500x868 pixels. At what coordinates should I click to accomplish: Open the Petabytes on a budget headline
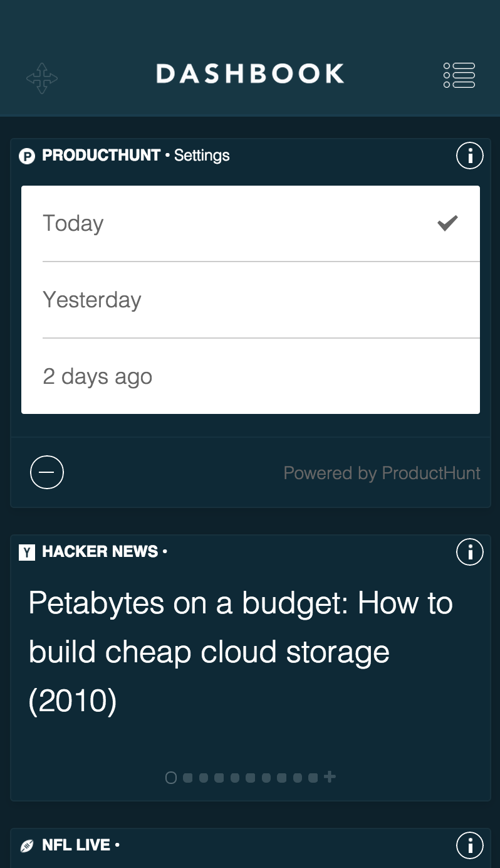click(x=241, y=652)
